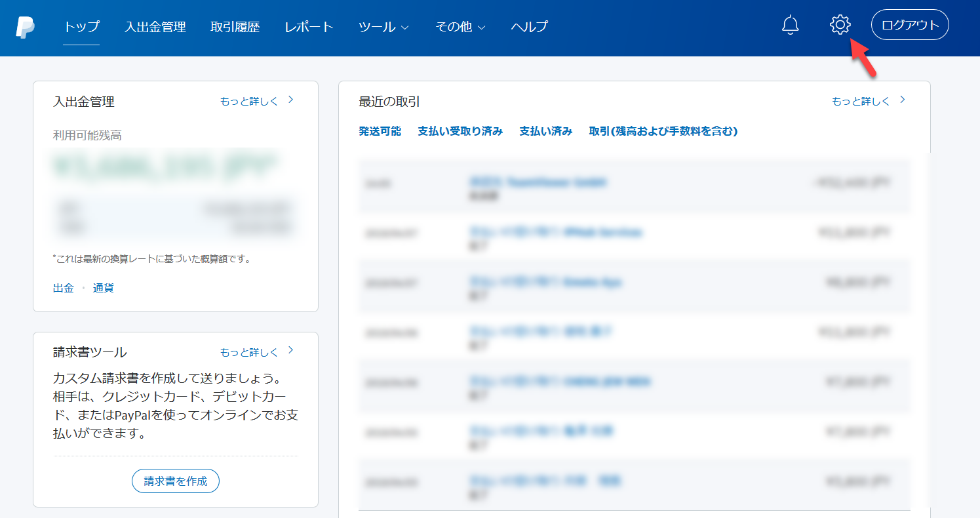Screen dimensions: 980x518
Task: Go to the トップ tab
Action: (81, 27)
